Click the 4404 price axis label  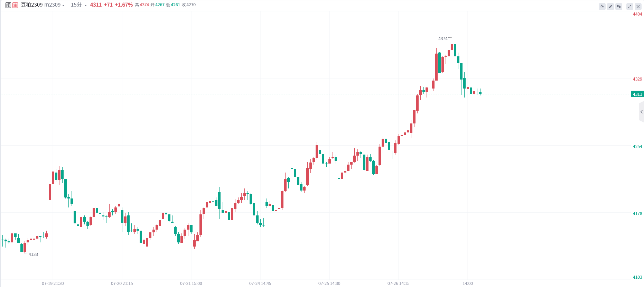(x=637, y=14)
